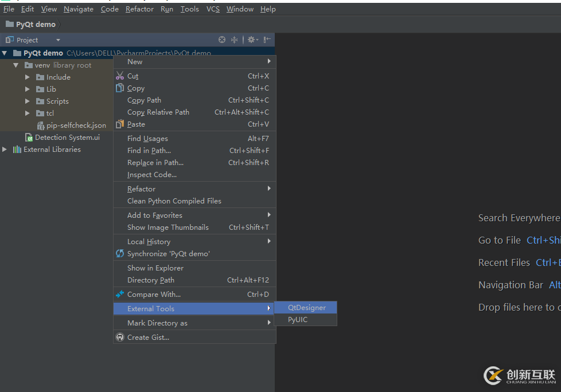Open the View menu

pyautogui.click(x=49, y=9)
